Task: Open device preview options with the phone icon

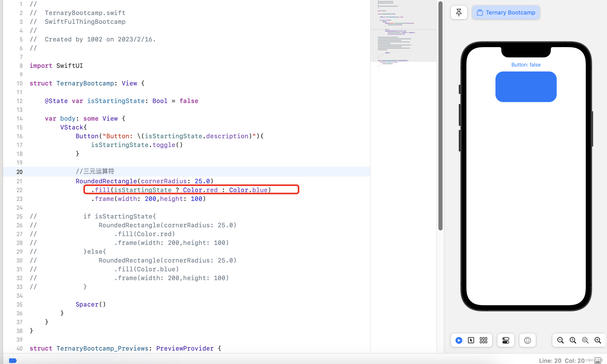Action: pyautogui.click(x=527, y=340)
